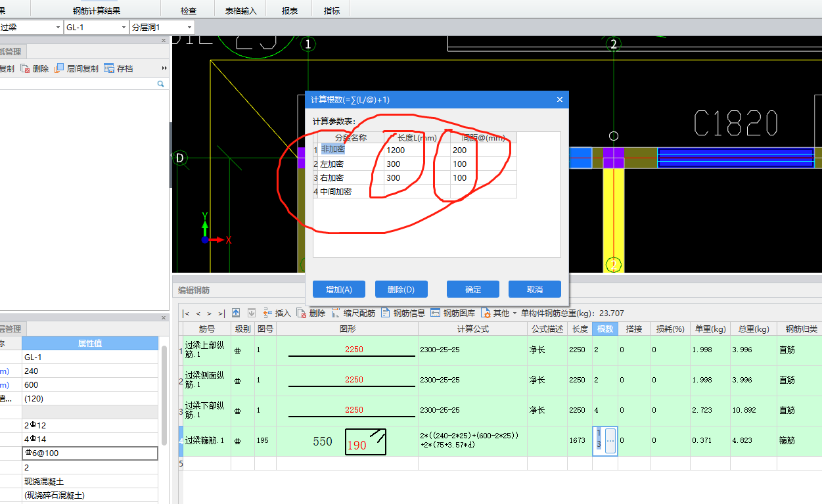Select 左加密 segment name cell
The image size is (822, 504).
[351, 164]
